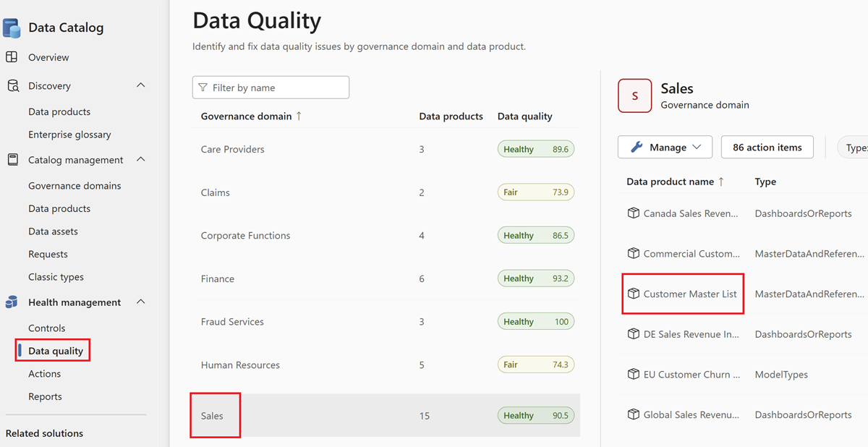Open Classic types
Screen dimensions: 868x447
click(x=56, y=277)
